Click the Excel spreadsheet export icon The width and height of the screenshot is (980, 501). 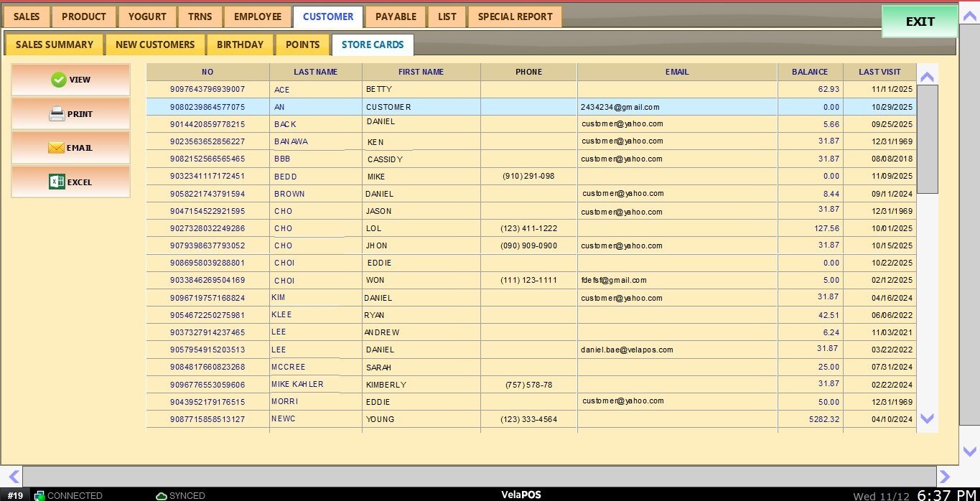point(57,182)
